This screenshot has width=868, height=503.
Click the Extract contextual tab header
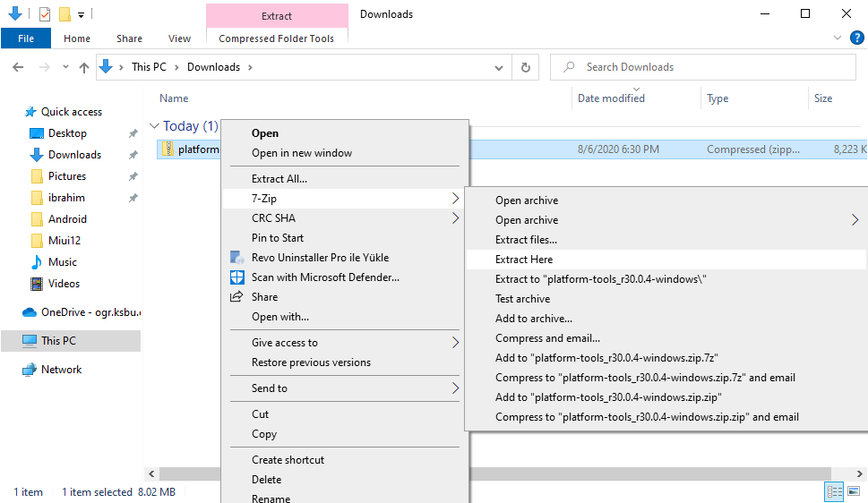277,15
